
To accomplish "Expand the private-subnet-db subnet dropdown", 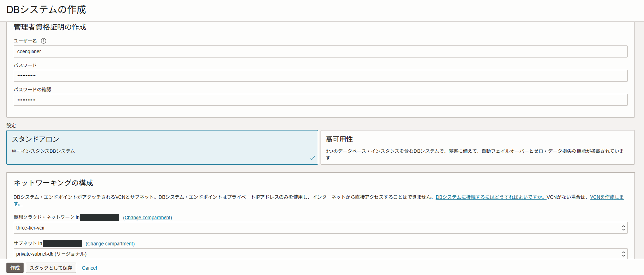I will click(x=320, y=254).
